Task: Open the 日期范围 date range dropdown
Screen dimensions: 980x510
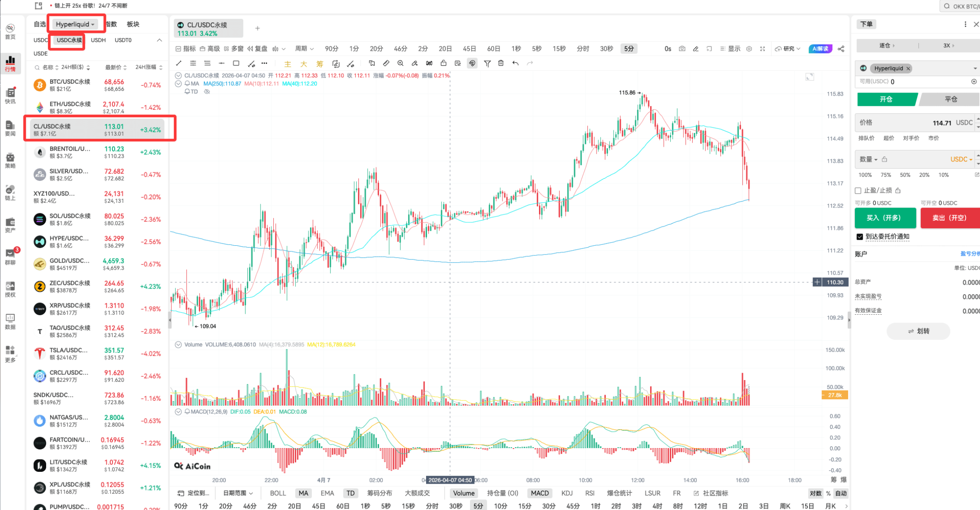Action: 238,493
